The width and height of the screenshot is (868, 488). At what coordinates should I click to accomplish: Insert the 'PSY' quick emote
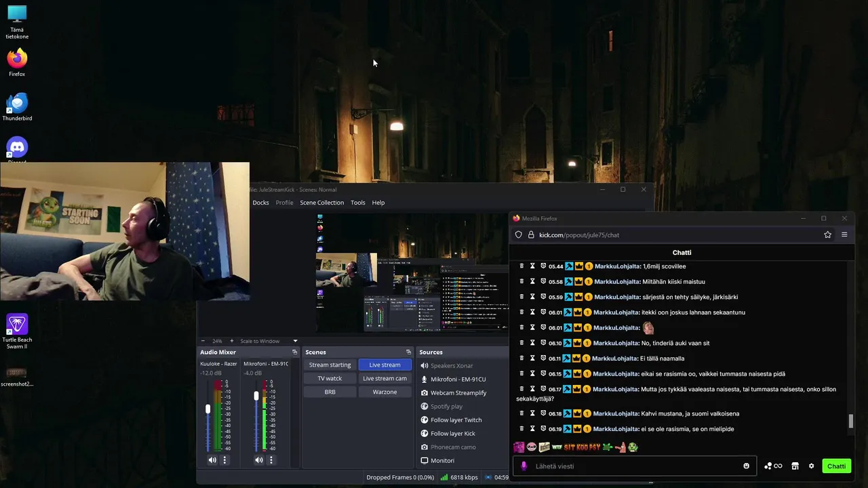click(x=594, y=447)
